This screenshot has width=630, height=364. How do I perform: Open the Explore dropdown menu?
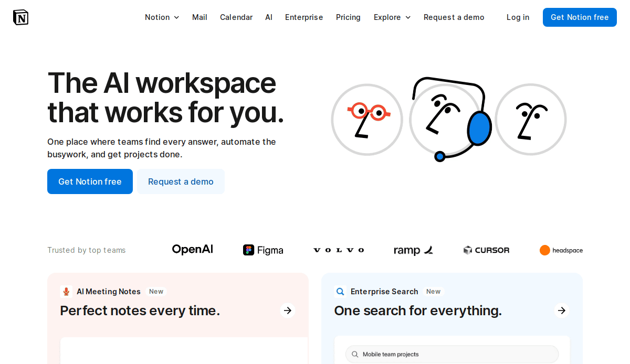tap(392, 17)
